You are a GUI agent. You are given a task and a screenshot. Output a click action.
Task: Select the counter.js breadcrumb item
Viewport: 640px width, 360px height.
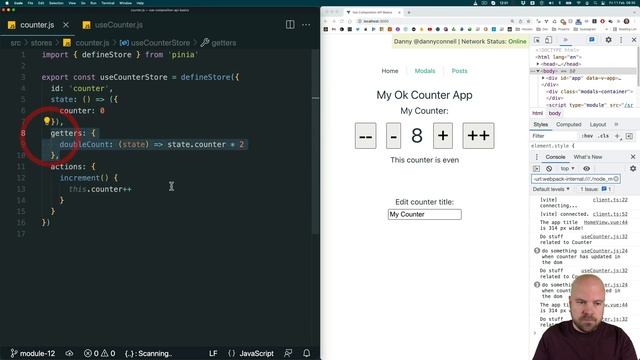tap(92, 43)
